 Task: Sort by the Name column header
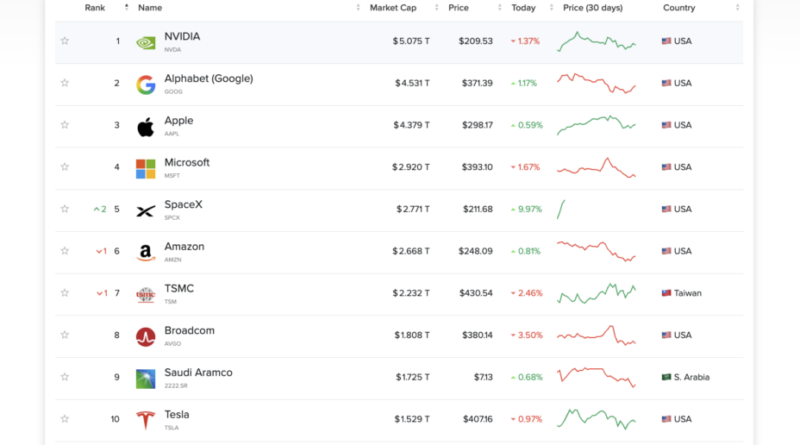point(150,8)
